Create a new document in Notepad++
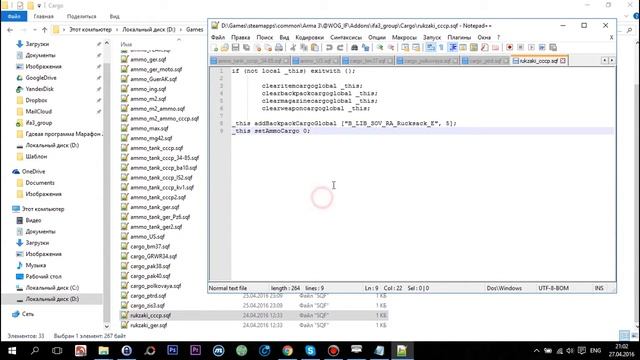 215,48
